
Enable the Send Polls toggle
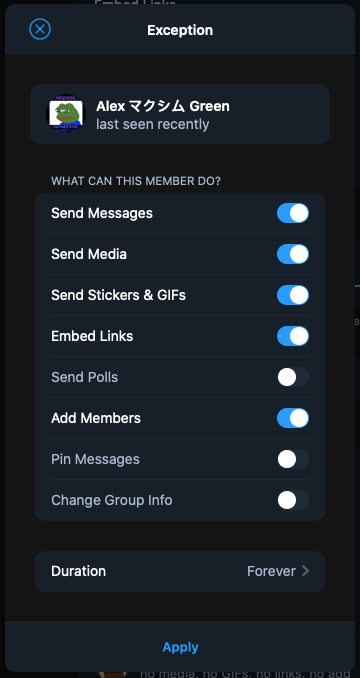(x=293, y=377)
